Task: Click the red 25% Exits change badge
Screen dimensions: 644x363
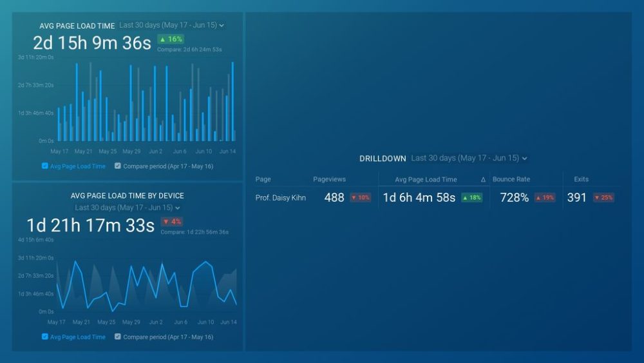Action: click(603, 198)
